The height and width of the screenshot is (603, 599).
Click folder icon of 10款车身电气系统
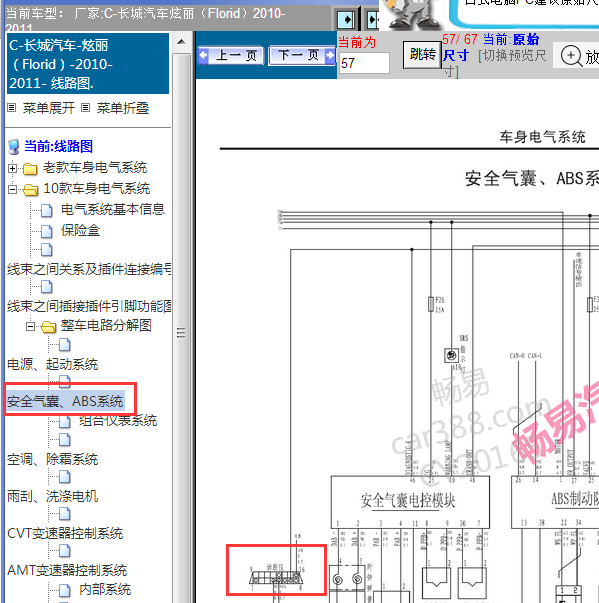click(30, 189)
